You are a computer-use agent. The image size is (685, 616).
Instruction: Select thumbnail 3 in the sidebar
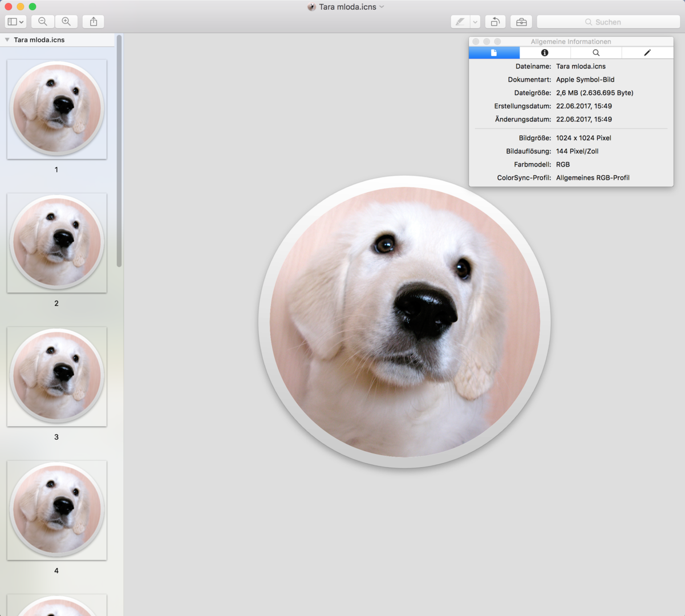coord(56,376)
